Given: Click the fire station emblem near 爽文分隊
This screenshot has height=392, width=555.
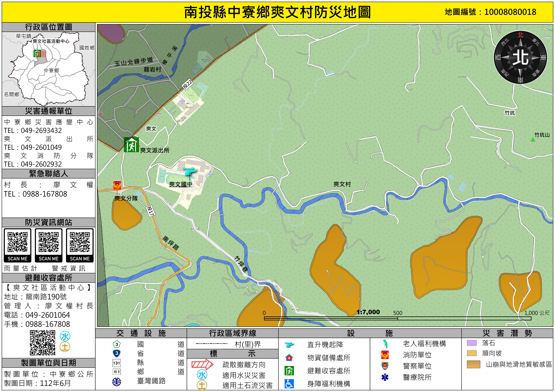Looking at the screenshot, I should coord(117,185).
